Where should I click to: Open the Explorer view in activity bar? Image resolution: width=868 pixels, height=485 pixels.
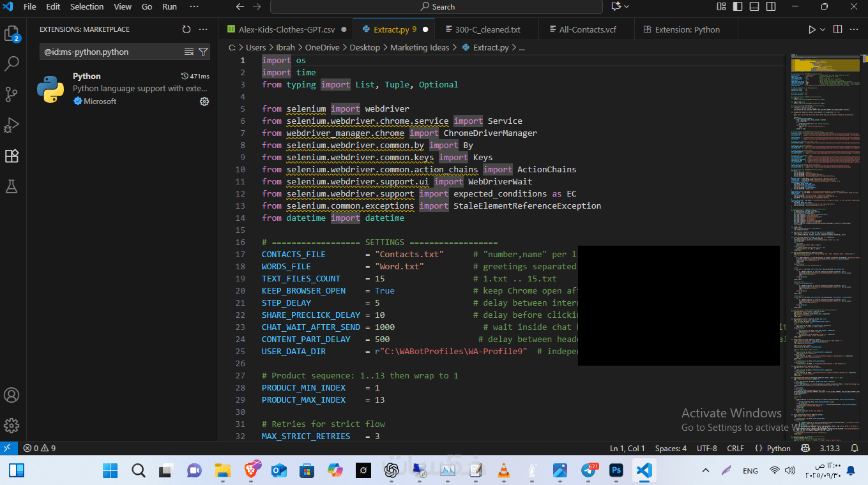point(11,34)
